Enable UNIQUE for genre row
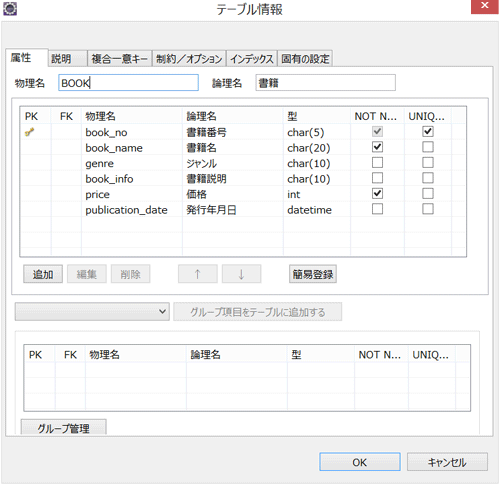The width and height of the screenshot is (500, 485). point(428,163)
